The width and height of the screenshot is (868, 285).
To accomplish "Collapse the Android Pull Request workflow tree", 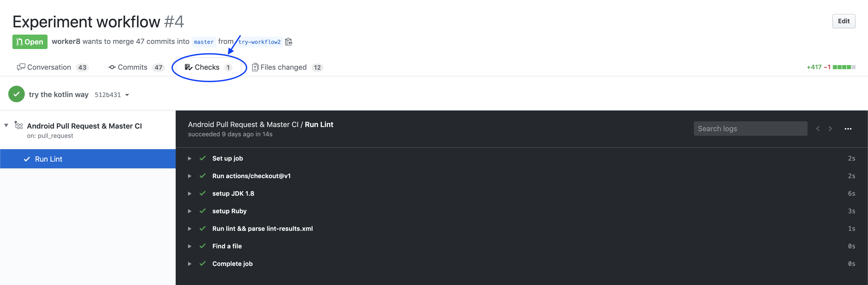I will point(6,125).
